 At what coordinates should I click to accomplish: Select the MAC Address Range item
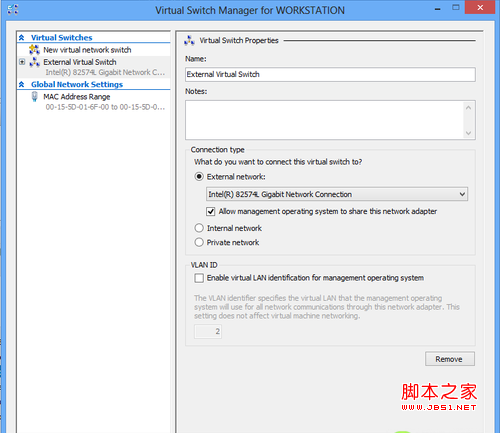coord(77,97)
